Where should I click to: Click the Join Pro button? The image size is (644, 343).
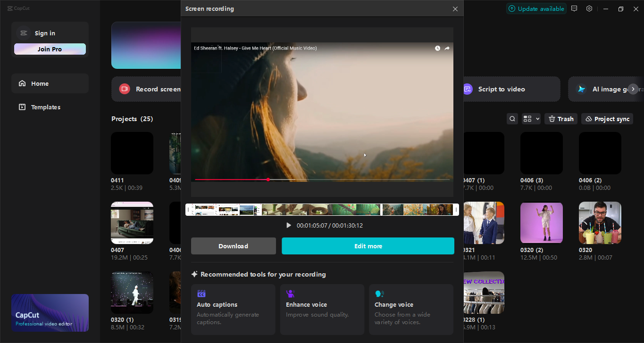[x=50, y=49]
